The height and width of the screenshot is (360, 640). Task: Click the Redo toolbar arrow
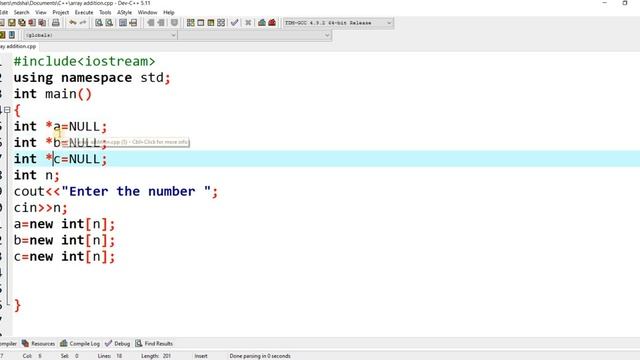(83, 23)
